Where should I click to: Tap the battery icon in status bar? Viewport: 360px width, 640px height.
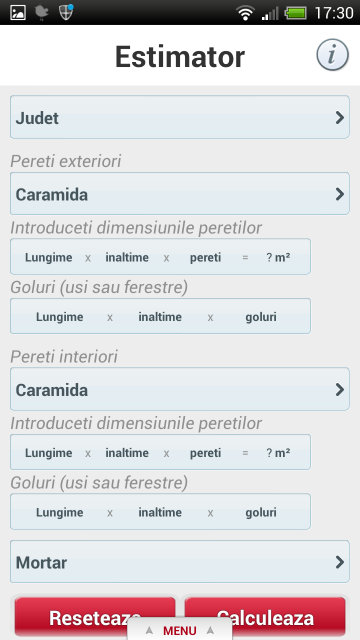296,13
